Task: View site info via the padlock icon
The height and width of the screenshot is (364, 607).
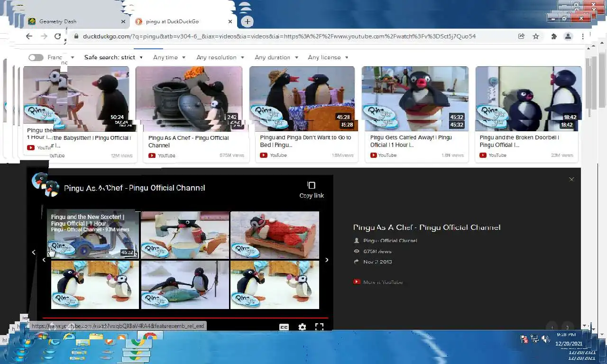Action: 76,36
